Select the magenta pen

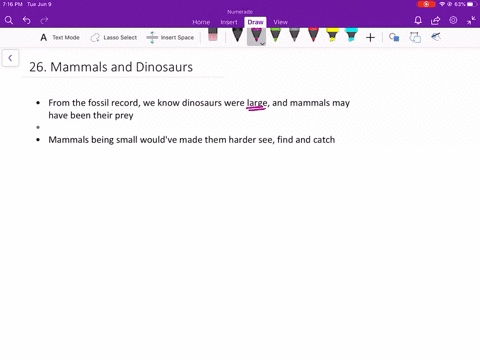(x=256, y=35)
